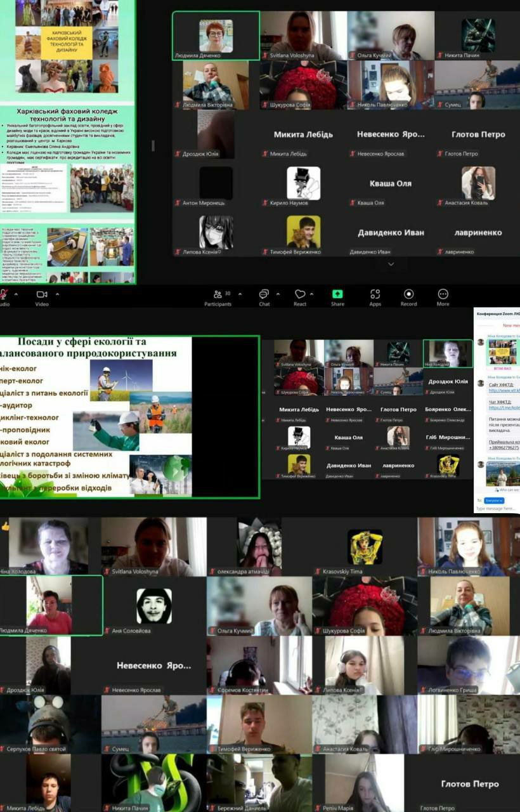Open the 'Everyone' recipient dropdown in chat
The width and height of the screenshot is (520, 812).
click(494, 501)
